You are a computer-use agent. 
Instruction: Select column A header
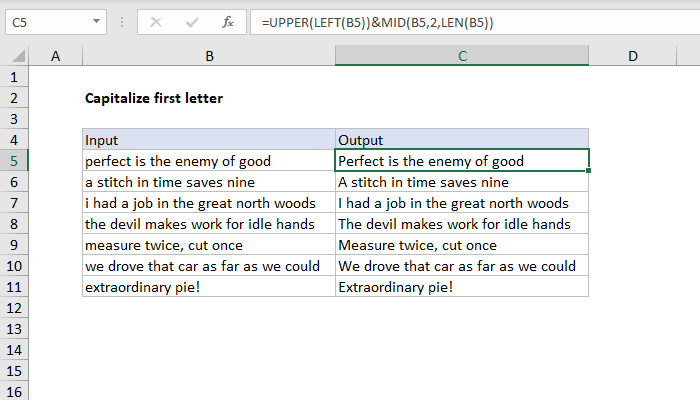pyautogui.click(x=56, y=57)
